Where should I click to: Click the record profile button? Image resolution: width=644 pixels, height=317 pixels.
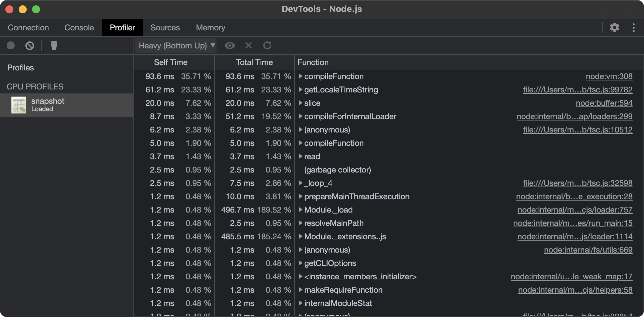click(x=11, y=45)
